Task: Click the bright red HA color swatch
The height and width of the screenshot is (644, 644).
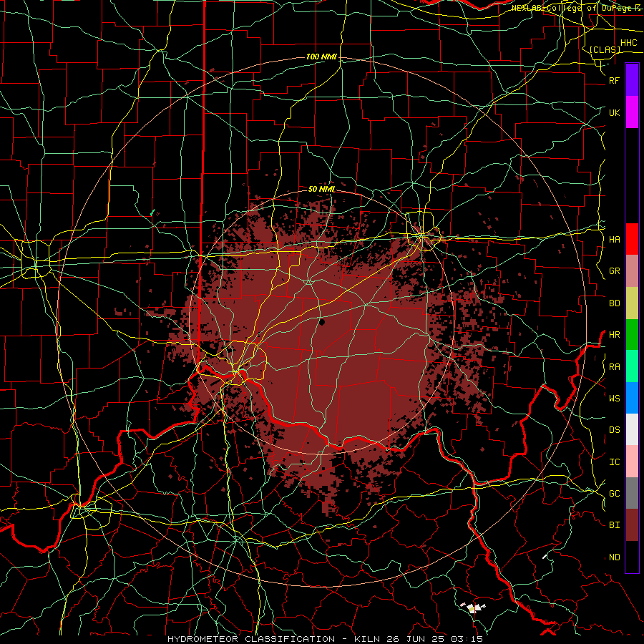Action: [632, 239]
